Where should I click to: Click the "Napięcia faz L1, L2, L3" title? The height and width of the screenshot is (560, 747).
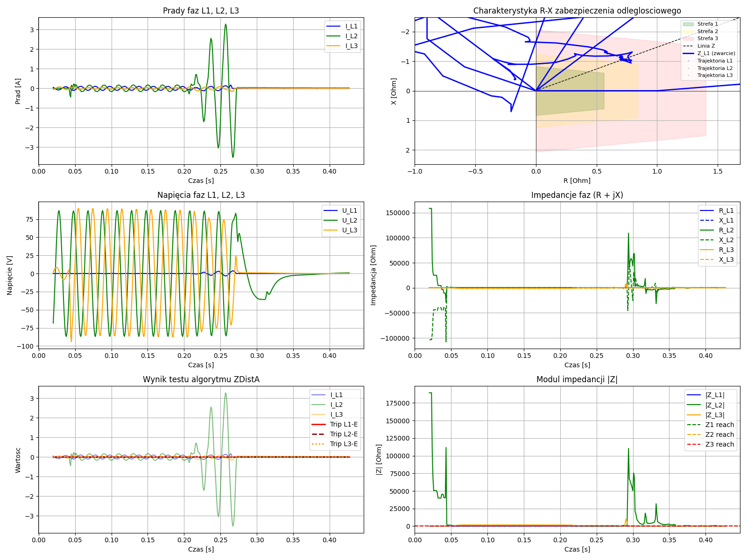[x=201, y=195]
